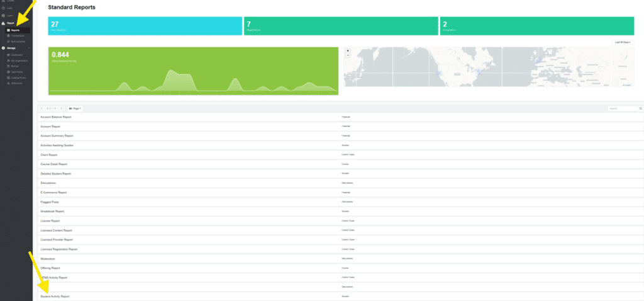Viewport: 644px width, 301px height.
Task: Open Detailed Student Report
Action: click(x=340, y=174)
